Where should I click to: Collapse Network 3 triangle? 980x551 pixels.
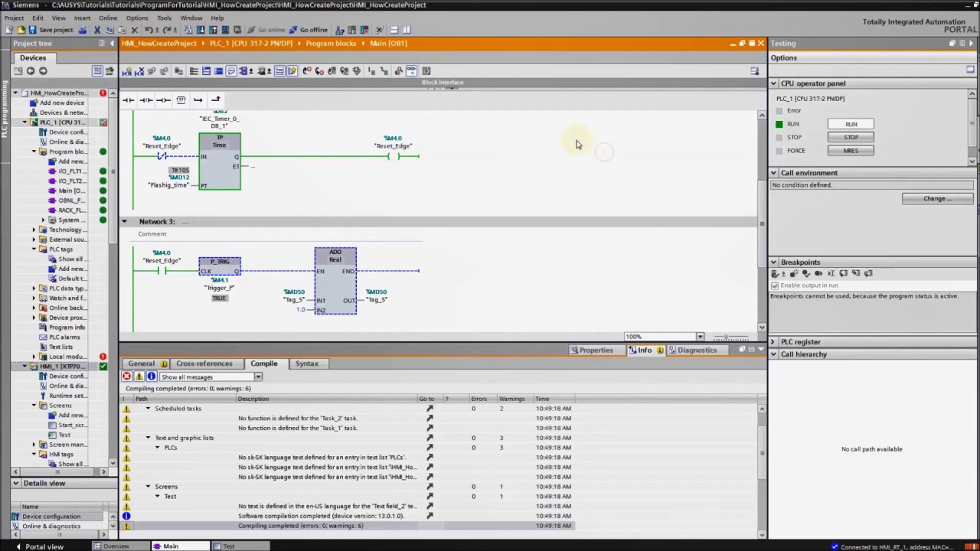click(x=124, y=221)
